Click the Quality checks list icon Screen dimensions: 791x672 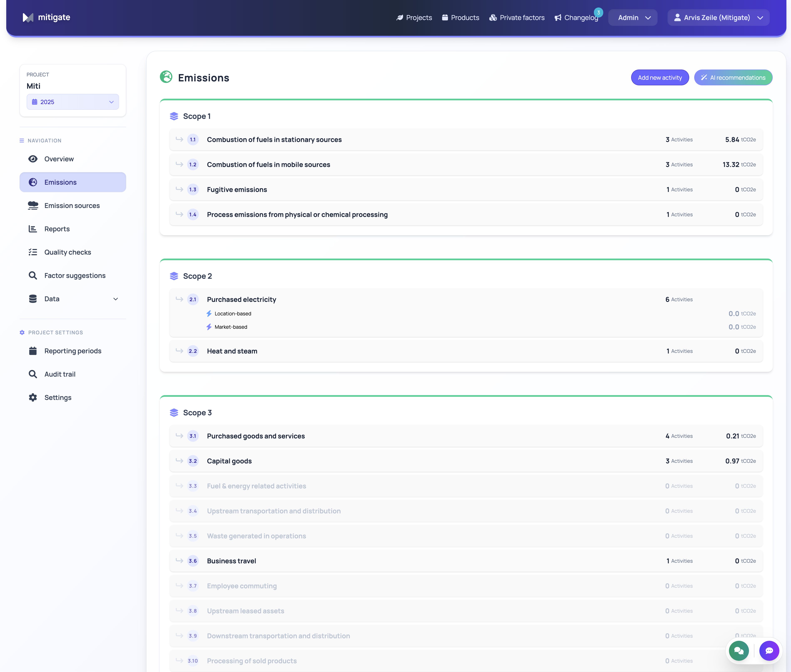33,252
